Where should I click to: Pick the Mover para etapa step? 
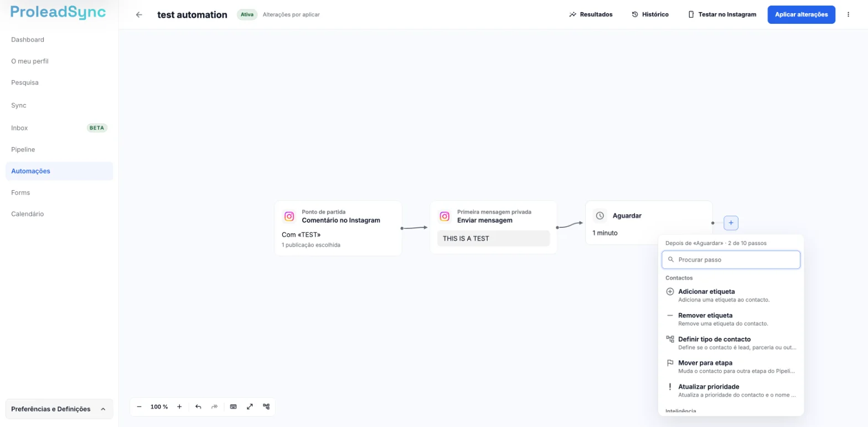click(x=731, y=367)
